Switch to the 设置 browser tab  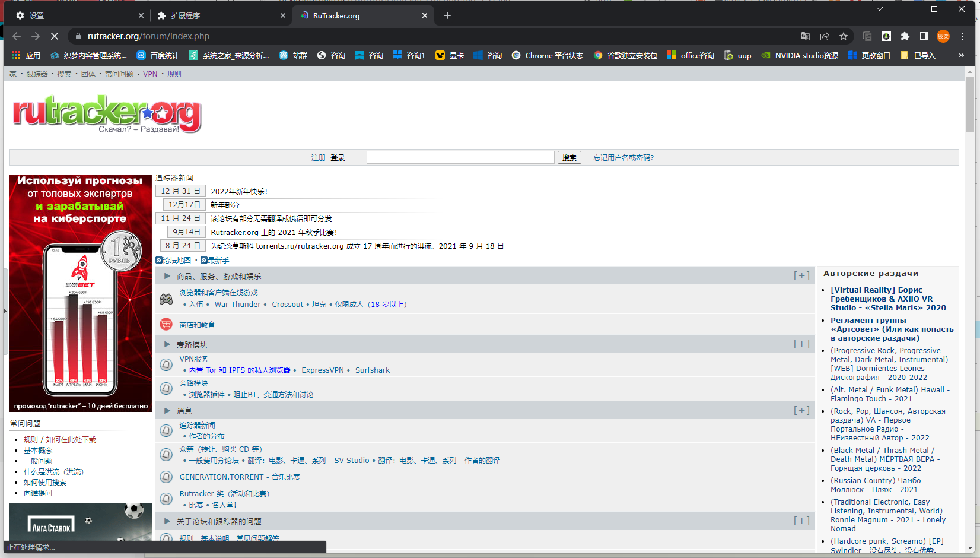[77, 15]
